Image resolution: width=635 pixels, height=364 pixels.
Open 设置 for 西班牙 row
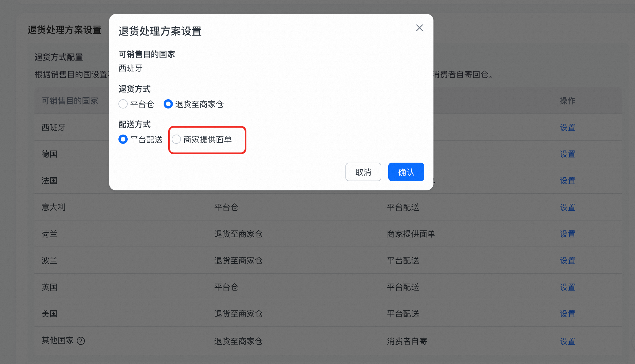coord(567,127)
